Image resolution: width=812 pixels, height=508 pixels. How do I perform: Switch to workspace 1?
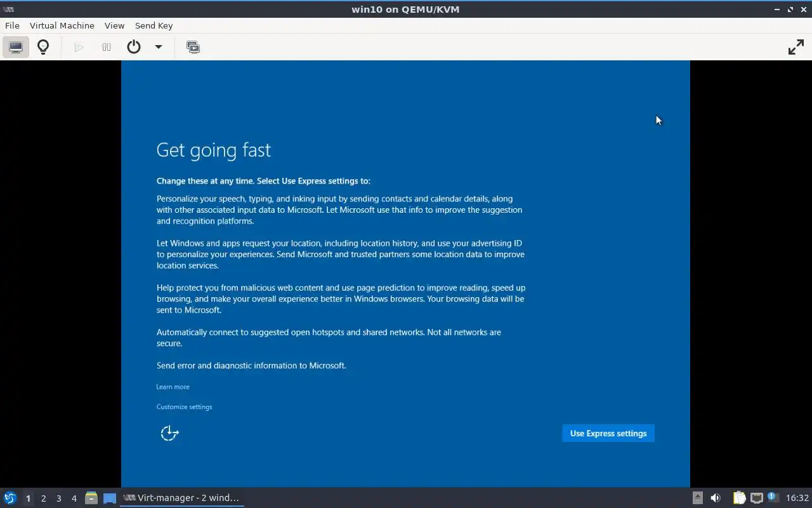pos(28,498)
